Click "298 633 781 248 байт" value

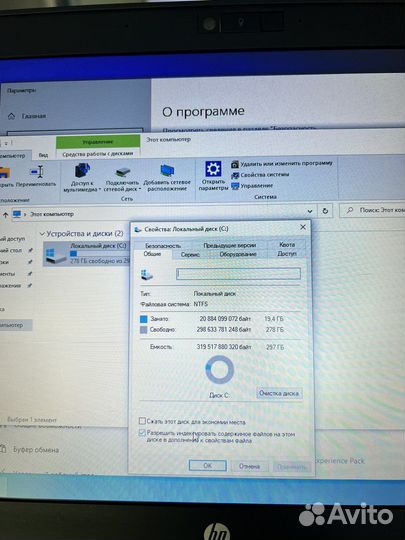pos(224,330)
